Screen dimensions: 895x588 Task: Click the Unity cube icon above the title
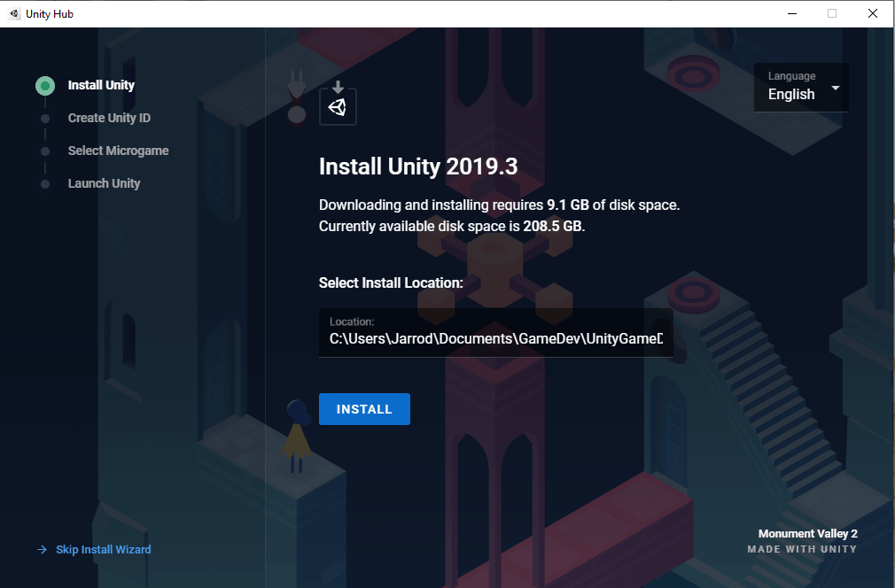pos(338,106)
